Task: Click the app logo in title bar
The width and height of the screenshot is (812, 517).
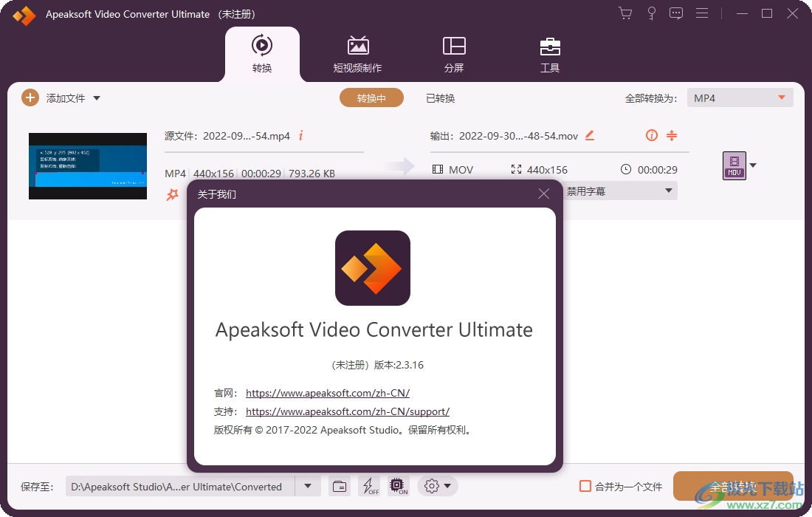Action: (x=24, y=16)
